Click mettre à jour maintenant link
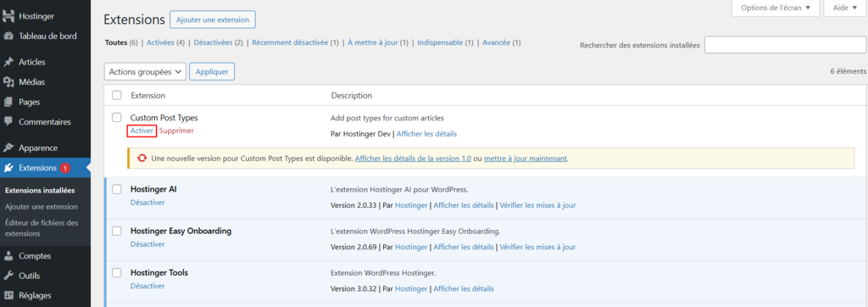 (x=526, y=158)
